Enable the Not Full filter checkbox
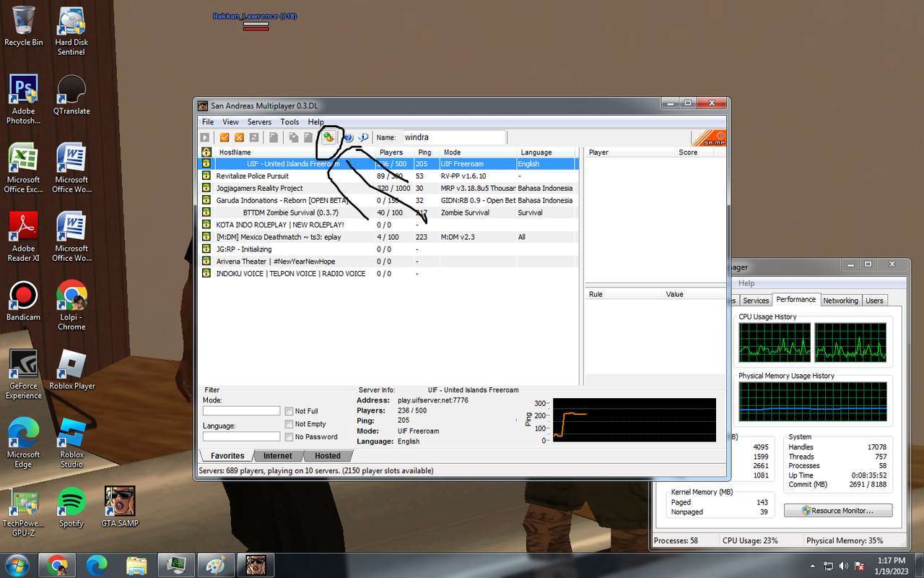 [x=289, y=411]
